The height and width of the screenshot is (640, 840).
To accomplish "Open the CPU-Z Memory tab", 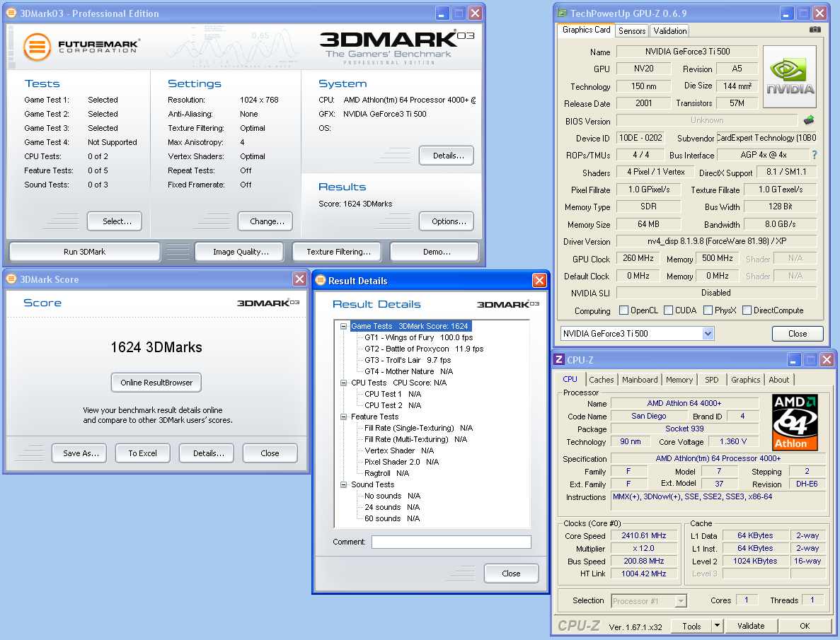I will click(x=679, y=380).
